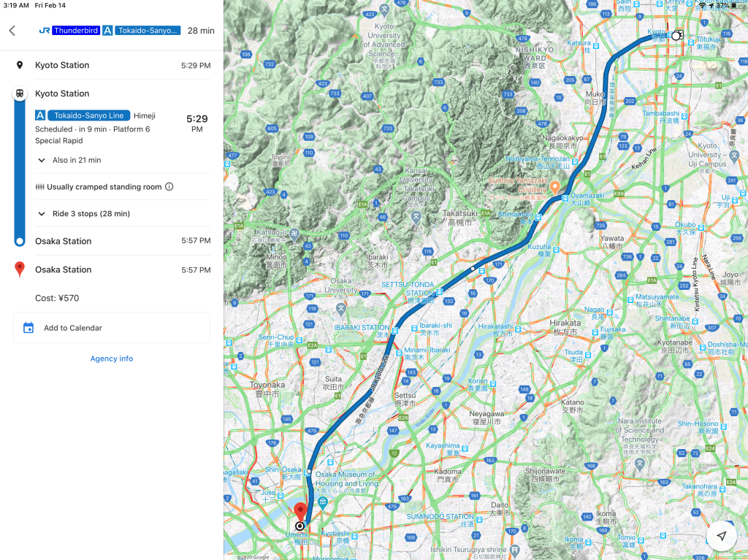Tap the Suntory Yamazaki Distillery map pin
Screen dimensions: 748x560
[554, 188]
